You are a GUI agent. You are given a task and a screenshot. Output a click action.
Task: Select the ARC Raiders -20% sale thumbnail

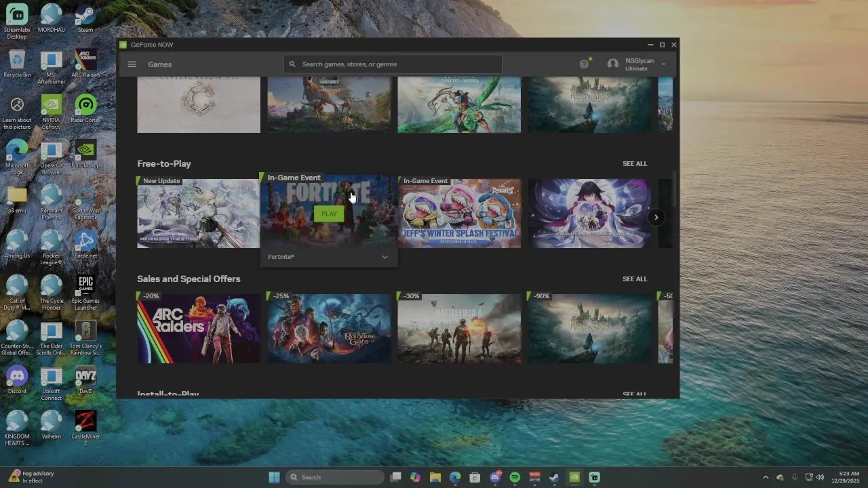(x=199, y=329)
